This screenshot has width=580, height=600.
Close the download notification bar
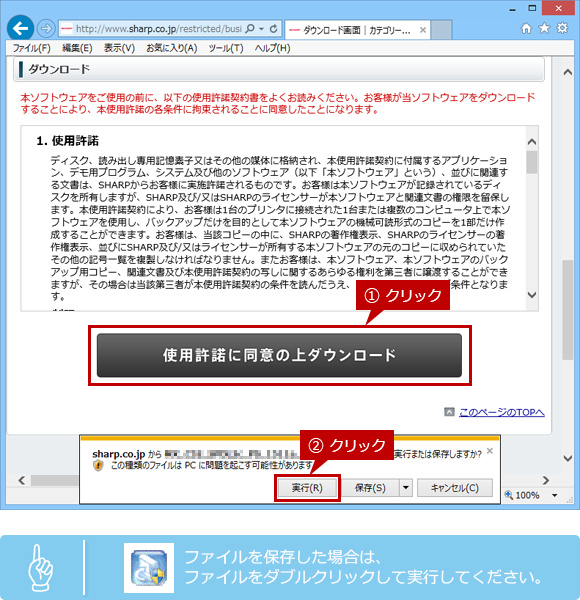click(x=490, y=451)
